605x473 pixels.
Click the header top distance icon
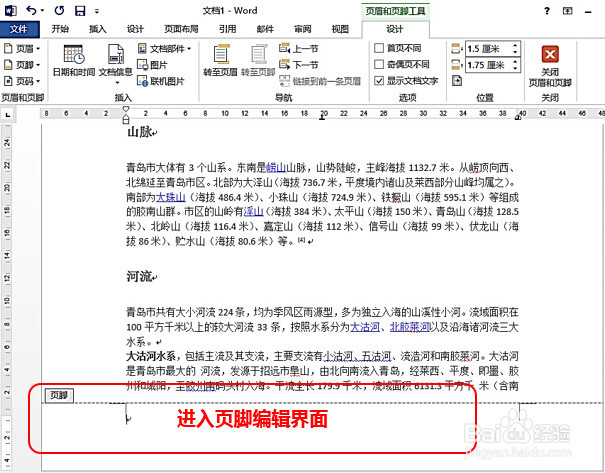457,49
